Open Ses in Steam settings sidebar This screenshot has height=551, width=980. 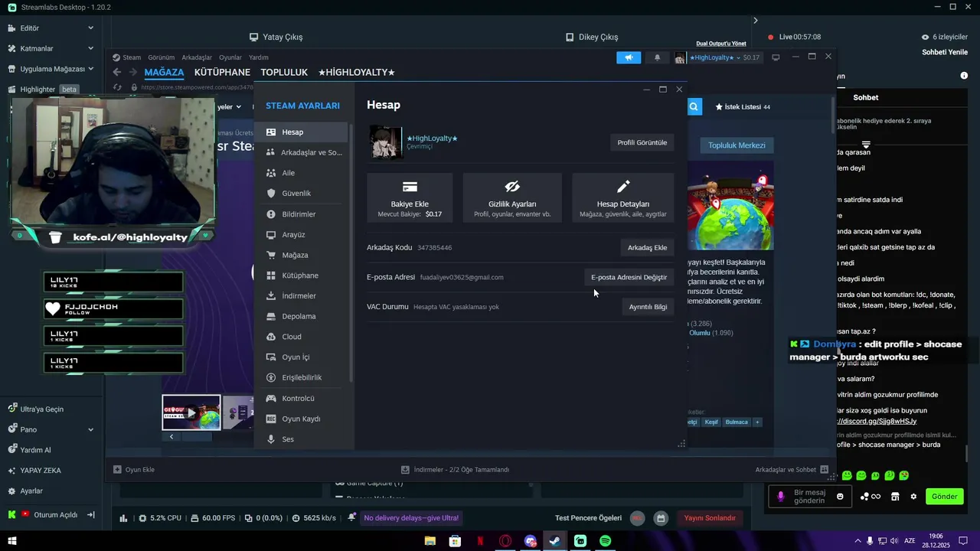pos(302,439)
